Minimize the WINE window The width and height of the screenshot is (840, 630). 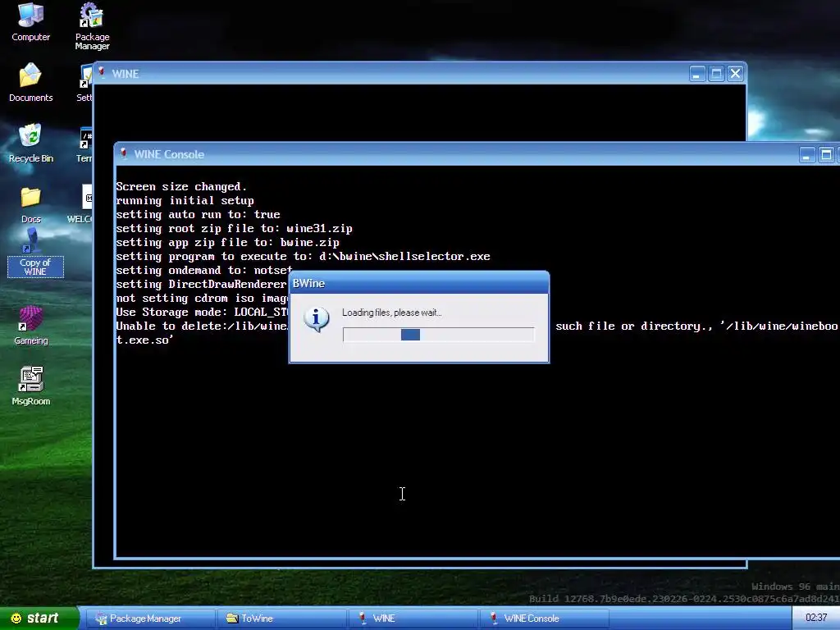696,73
